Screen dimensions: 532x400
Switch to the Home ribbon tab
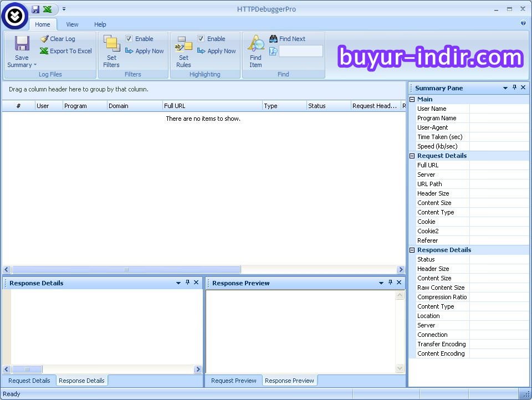43,24
